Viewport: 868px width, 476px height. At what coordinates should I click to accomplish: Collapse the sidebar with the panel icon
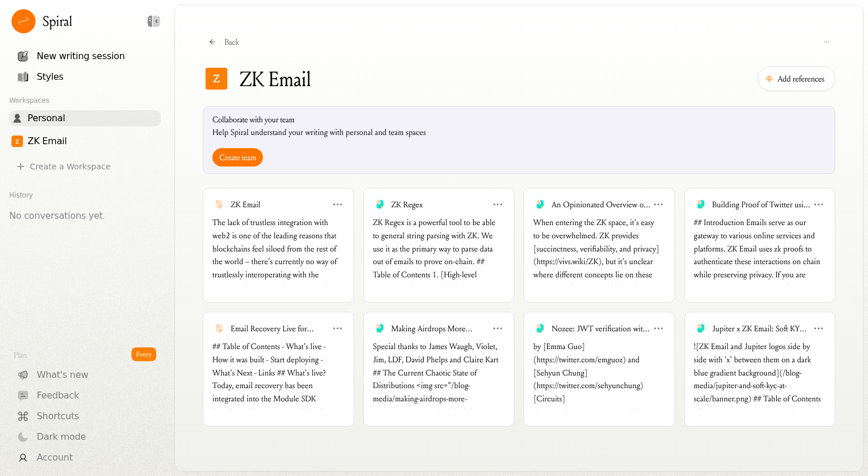[x=153, y=21]
